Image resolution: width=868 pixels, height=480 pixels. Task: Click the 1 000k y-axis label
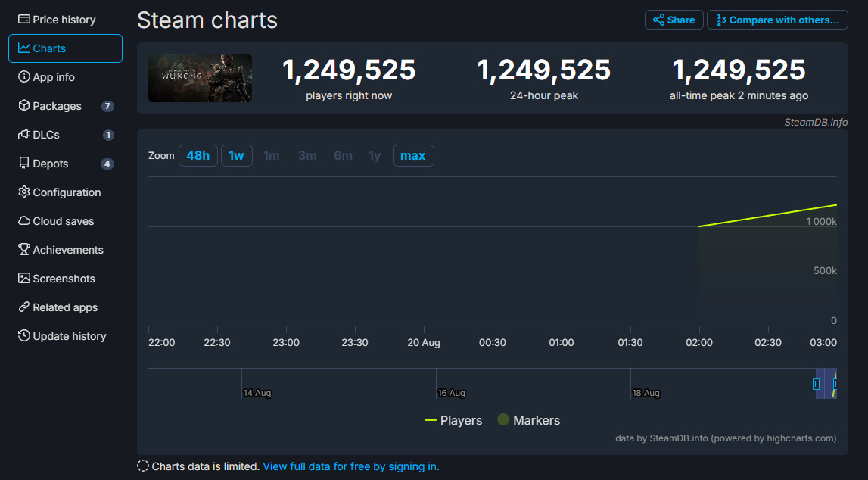coord(822,222)
